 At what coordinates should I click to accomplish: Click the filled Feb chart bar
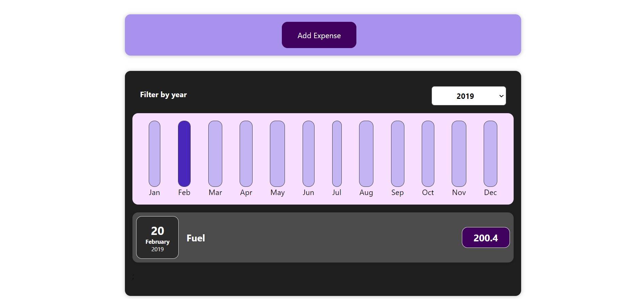tap(184, 154)
